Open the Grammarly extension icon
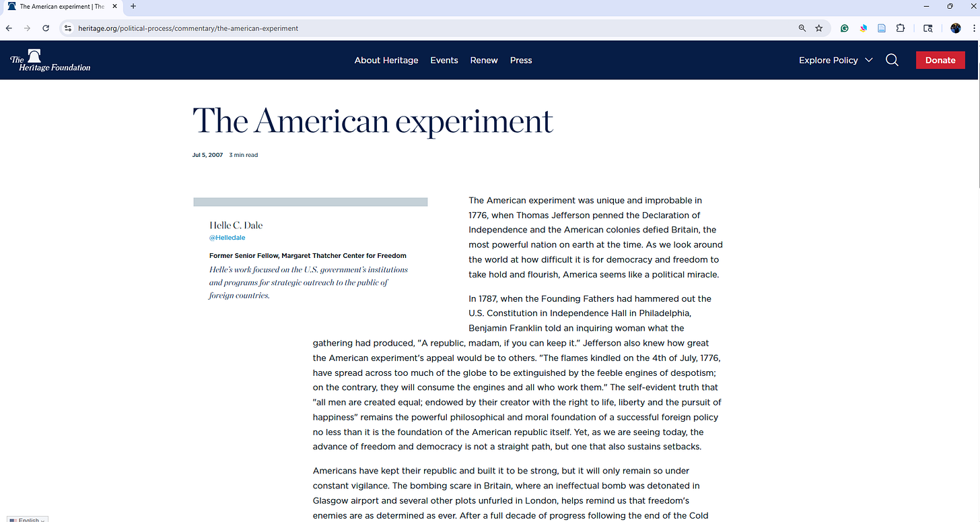This screenshot has width=980, height=522. (845, 28)
